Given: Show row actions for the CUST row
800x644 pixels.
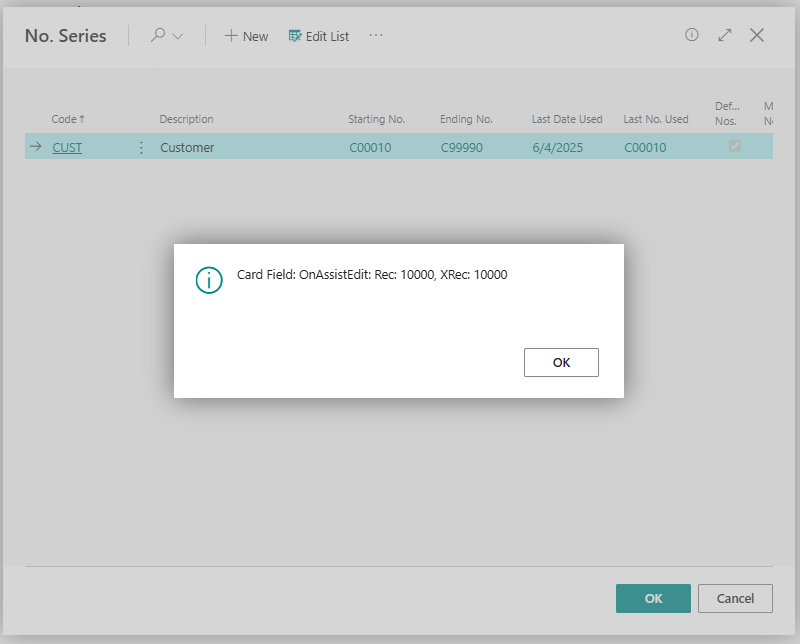Looking at the screenshot, I should pyautogui.click(x=140, y=147).
